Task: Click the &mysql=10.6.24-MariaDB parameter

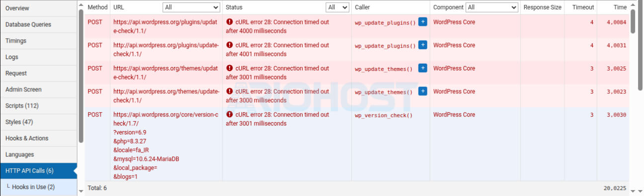Action: pyautogui.click(x=146, y=159)
